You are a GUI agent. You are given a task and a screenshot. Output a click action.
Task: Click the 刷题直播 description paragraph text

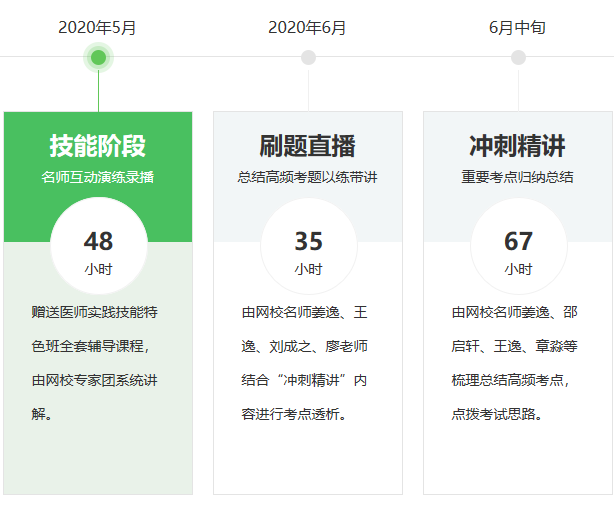(305, 362)
